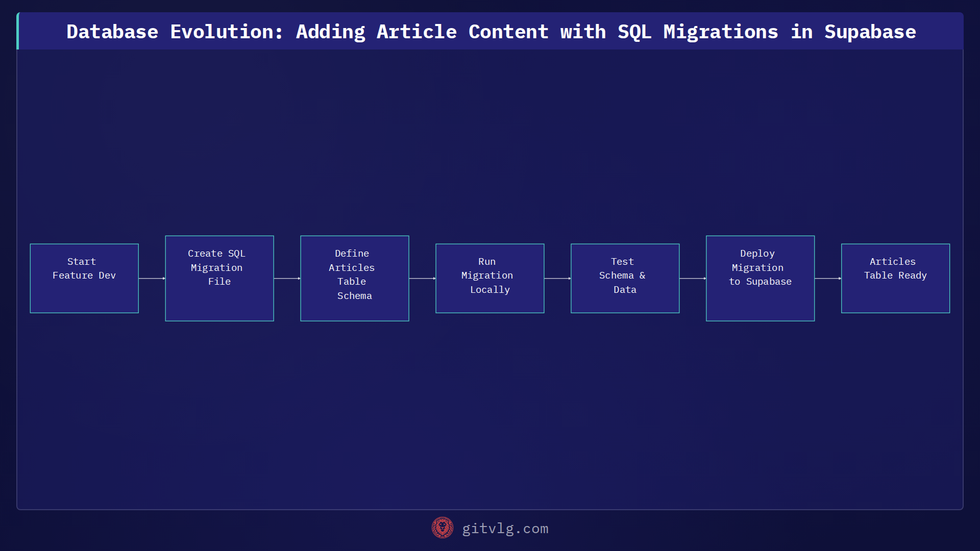Click the Articles Table Ready step
980x551 pixels.
tap(896, 278)
